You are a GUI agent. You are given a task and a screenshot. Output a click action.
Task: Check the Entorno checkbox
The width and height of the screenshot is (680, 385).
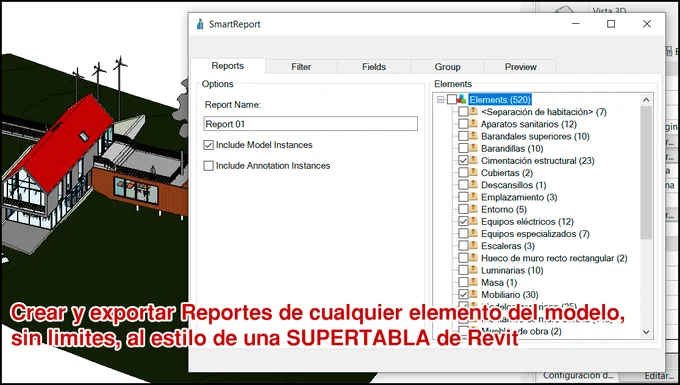463,209
